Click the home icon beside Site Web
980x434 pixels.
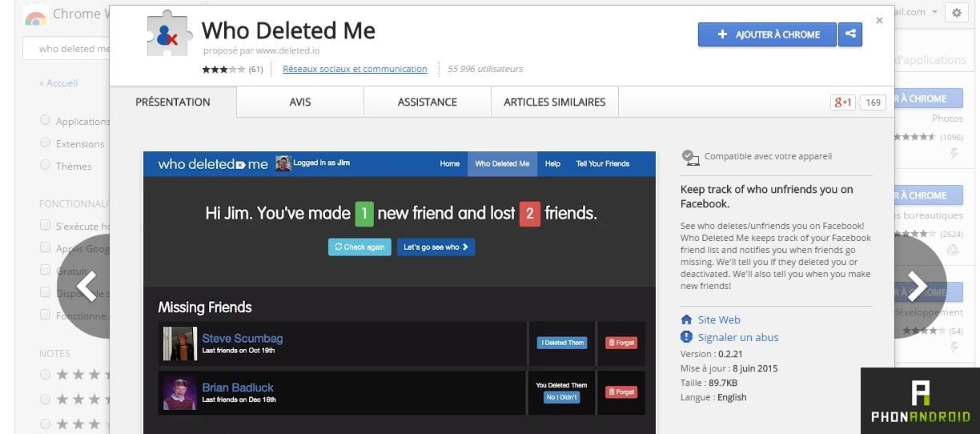pos(686,319)
